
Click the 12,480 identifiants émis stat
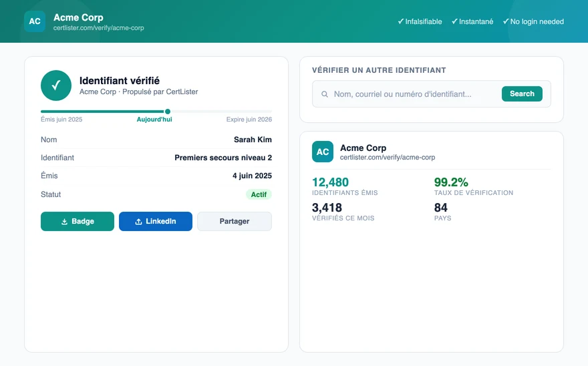click(345, 186)
